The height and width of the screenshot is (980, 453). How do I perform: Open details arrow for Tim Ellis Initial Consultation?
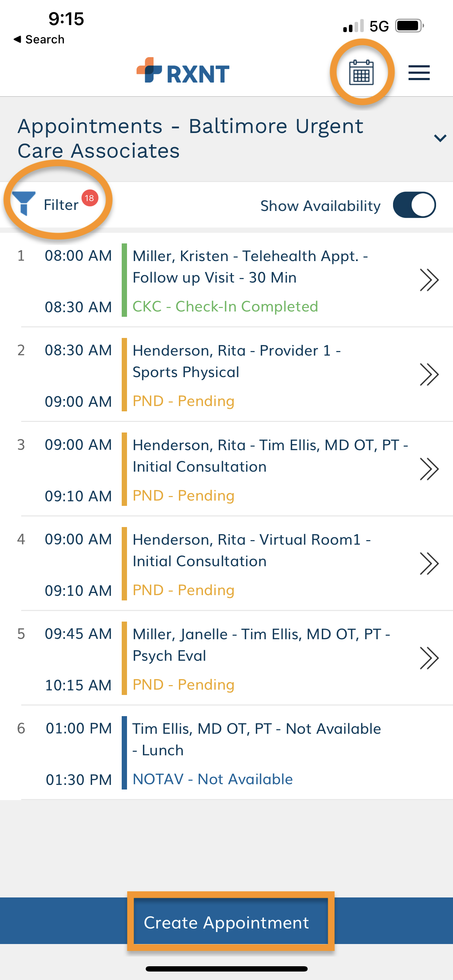pyautogui.click(x=429, y=469)
